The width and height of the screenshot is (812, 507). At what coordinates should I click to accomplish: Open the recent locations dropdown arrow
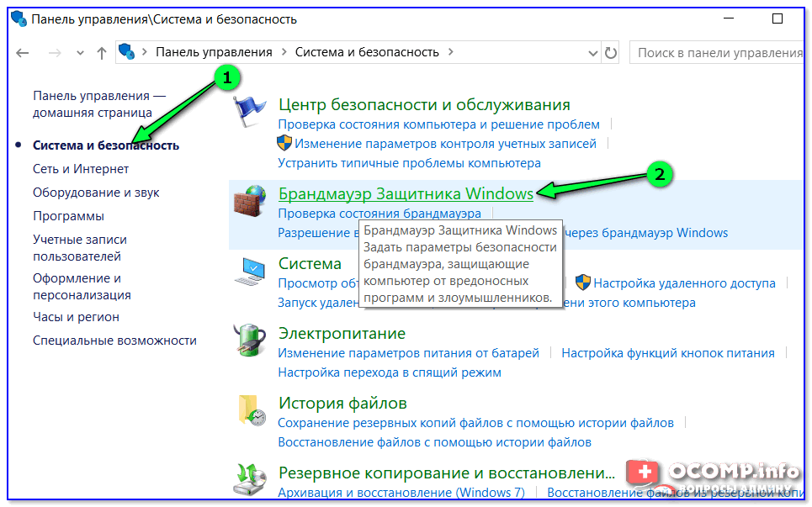(80, 53)
